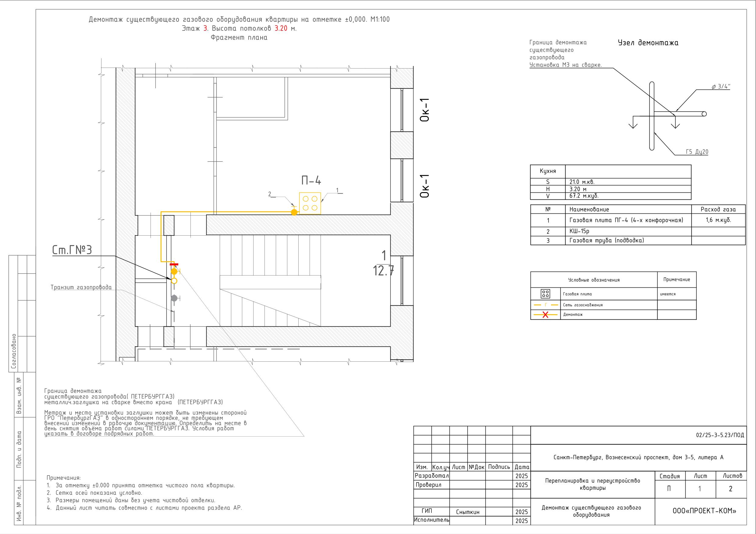Click the yellow four-burner gas stove symbol on the plan
This screenshot has width=756, height=534.
(x=310, y=203)
